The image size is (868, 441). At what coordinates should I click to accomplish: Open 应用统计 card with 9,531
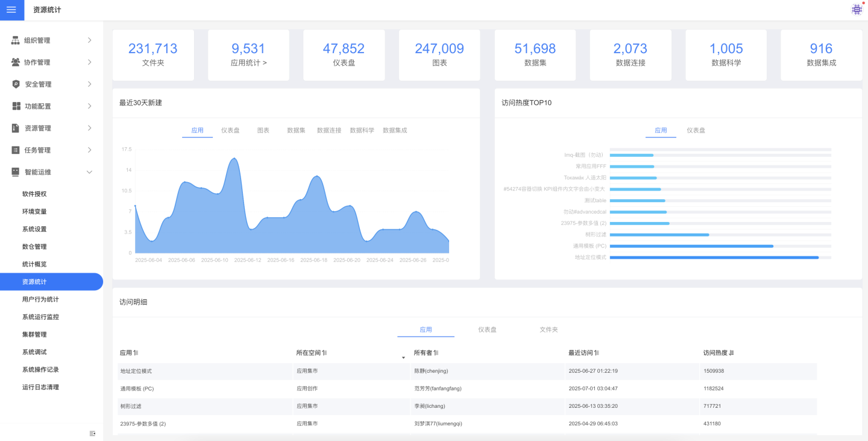248,55
